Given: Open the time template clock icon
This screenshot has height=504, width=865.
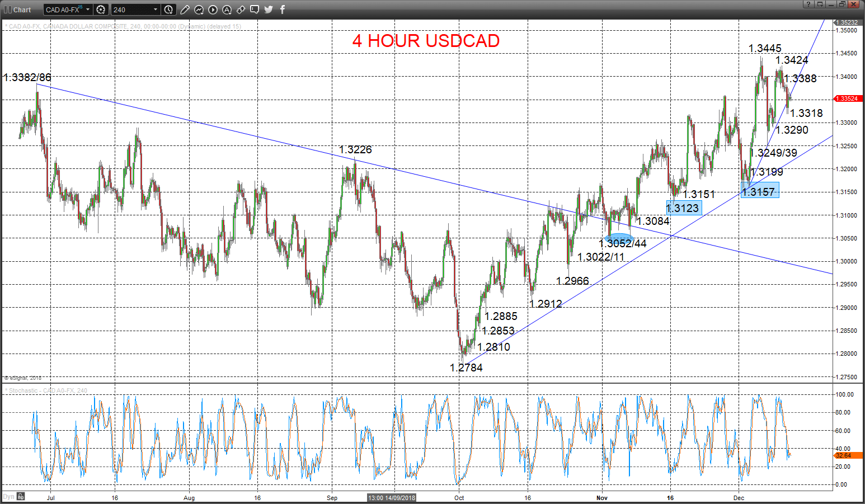Looking at the screenshot, I should [x=168, y=10].
